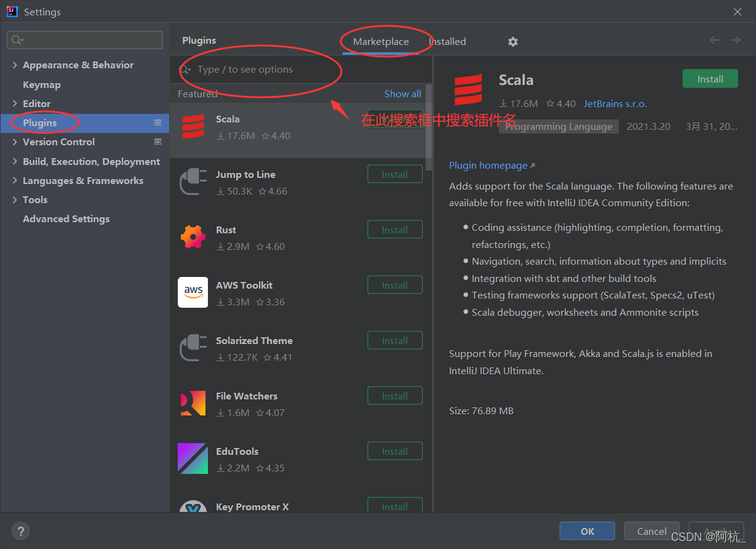Screen dimensions: 756x549
Task: Select the Rust plugin name
Action: (x=226, y=230)
